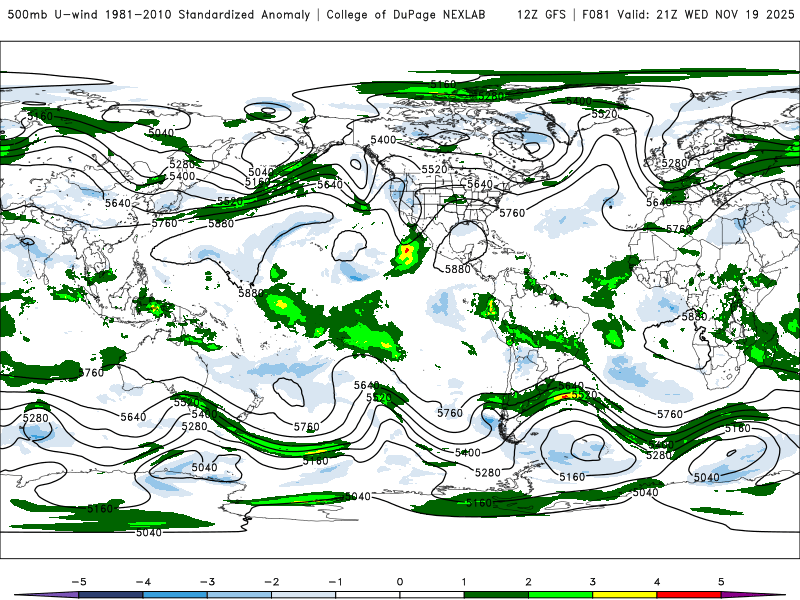Click the '12Z GFS' model run label
Viewport: 800px width, 600px height.
pyautogui.click(x=541, y=14)
